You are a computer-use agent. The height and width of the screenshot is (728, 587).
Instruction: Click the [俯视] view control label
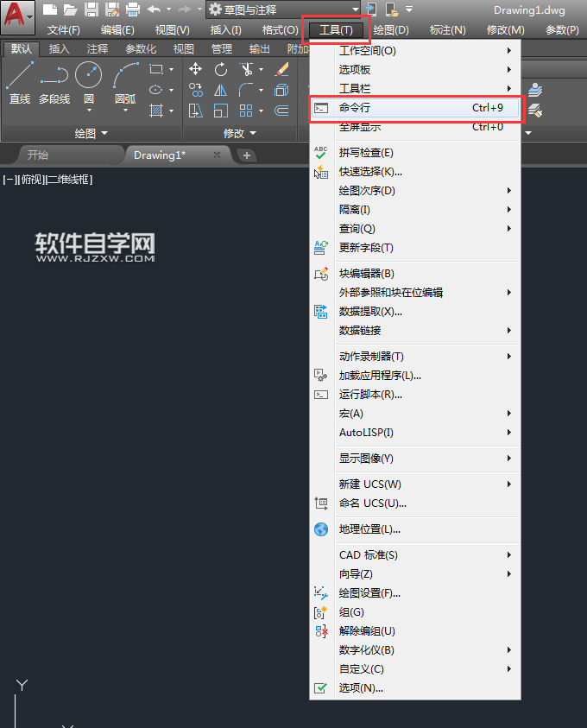pos(32,180)
